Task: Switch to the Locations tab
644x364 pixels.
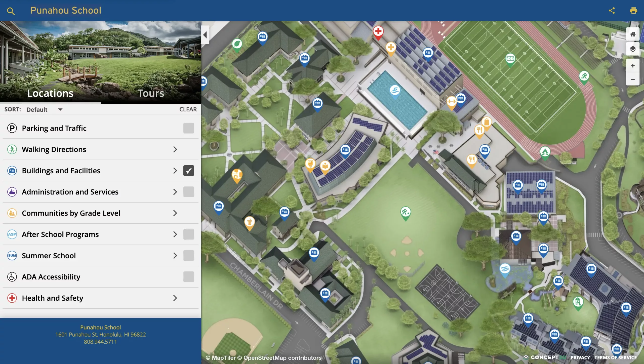Action: [x=50, y=93]
